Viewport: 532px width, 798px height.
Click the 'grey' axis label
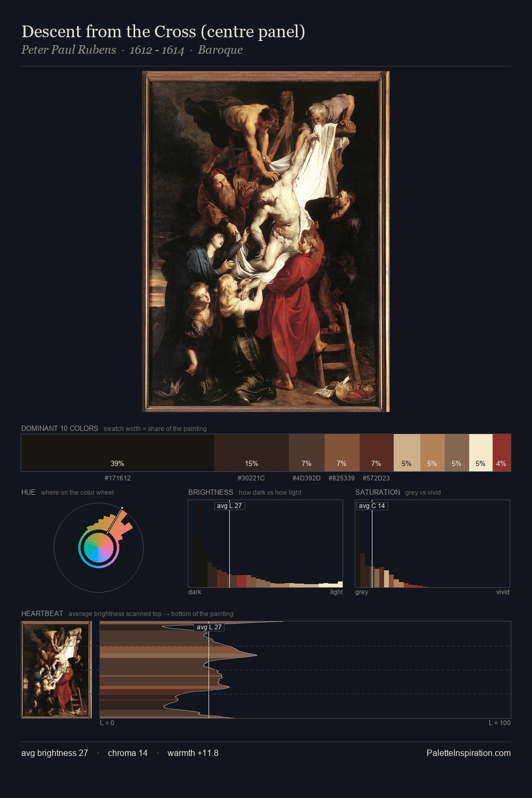tap(362, 592)
